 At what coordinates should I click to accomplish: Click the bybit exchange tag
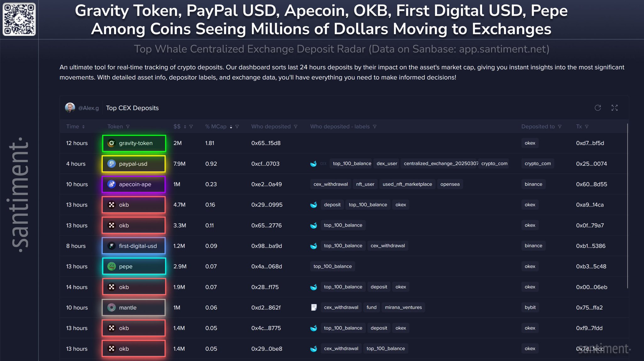[x=530, y=307]
